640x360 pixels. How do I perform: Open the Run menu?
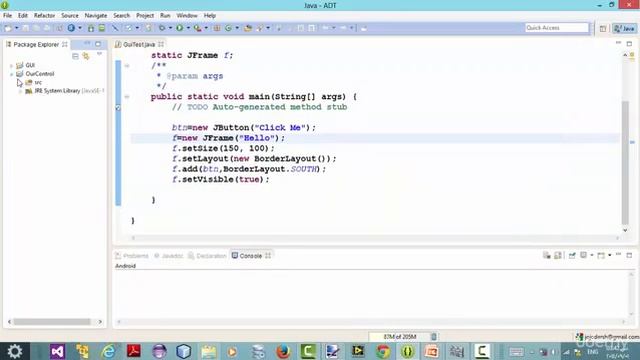[165, 16]
